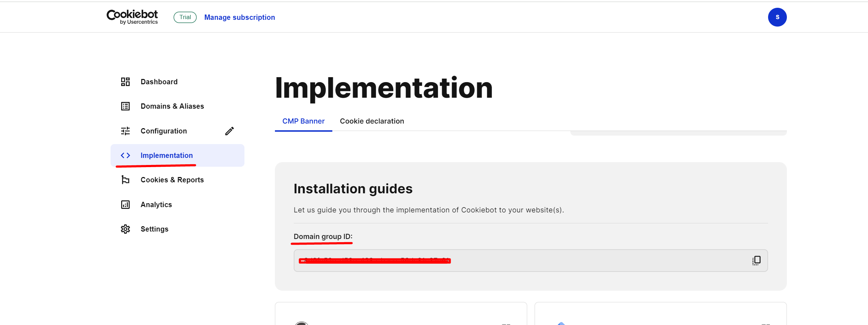Open the user account avatar menu
The width and height of the screenshot is (868, 325).
point(777,17)
